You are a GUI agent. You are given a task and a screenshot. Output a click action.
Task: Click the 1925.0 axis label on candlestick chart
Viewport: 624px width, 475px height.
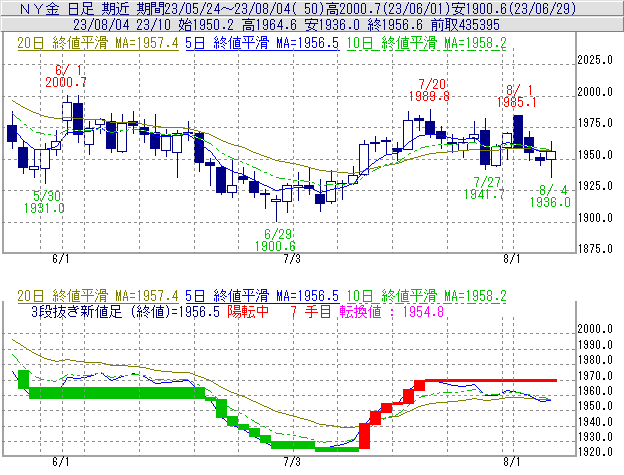click(595, 186)
